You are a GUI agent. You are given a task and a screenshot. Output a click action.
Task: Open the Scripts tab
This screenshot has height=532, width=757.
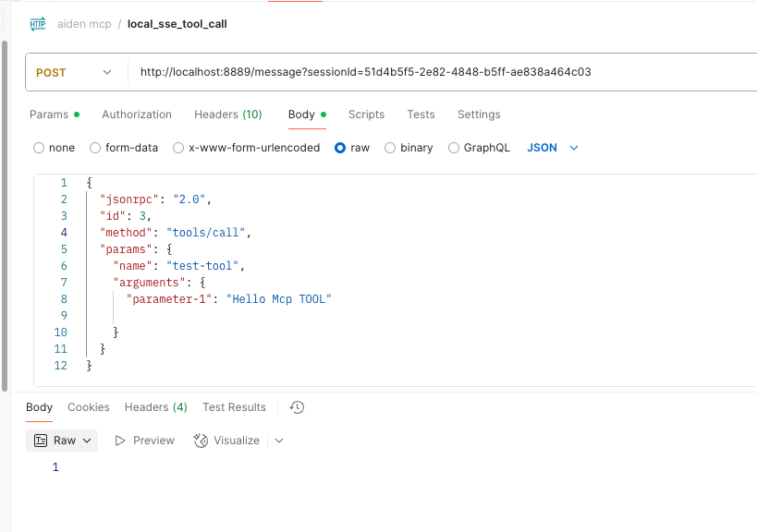point(366,115)
